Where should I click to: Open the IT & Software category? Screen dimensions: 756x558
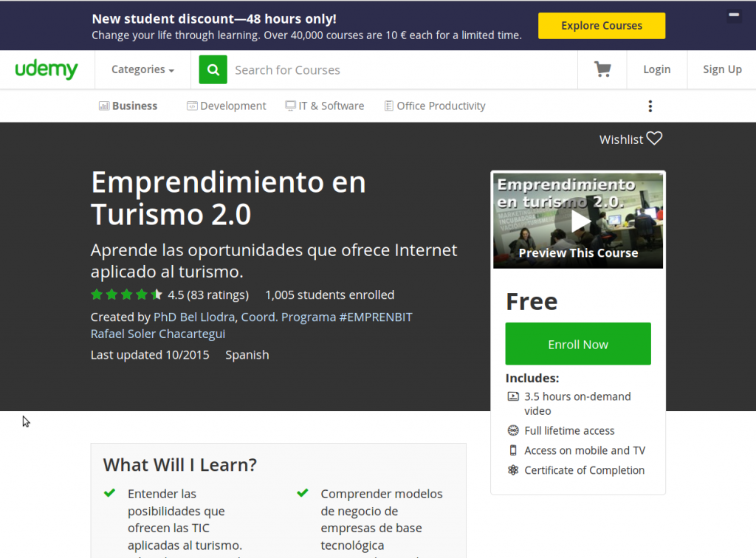coord(325,106)
